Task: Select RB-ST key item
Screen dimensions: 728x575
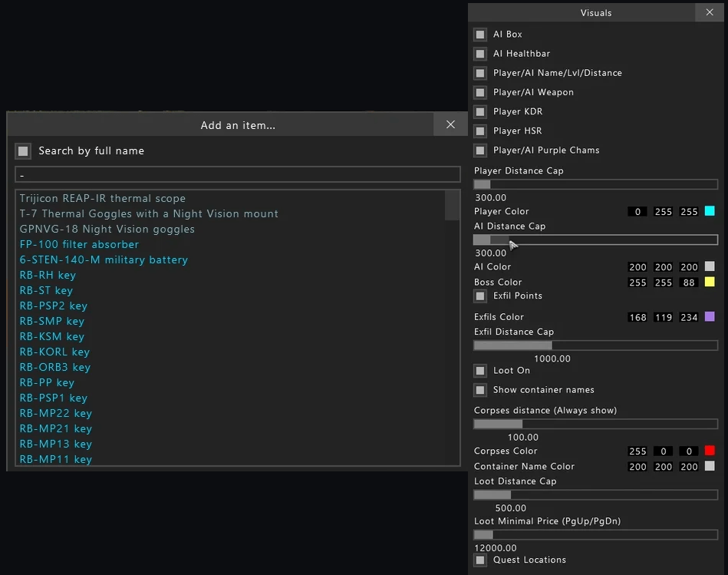Action: pyautogui.click(x=47, y=290)
